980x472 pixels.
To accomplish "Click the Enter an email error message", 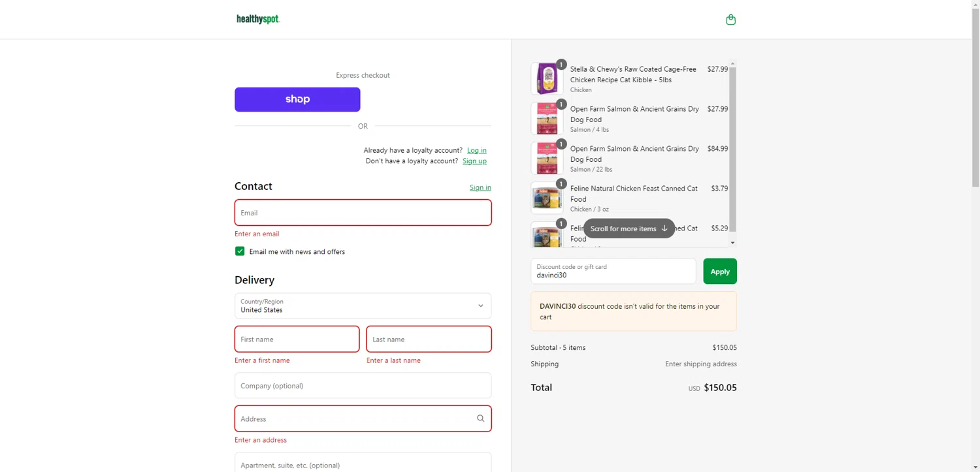I will pyautogui.click(x=257, y=234).
